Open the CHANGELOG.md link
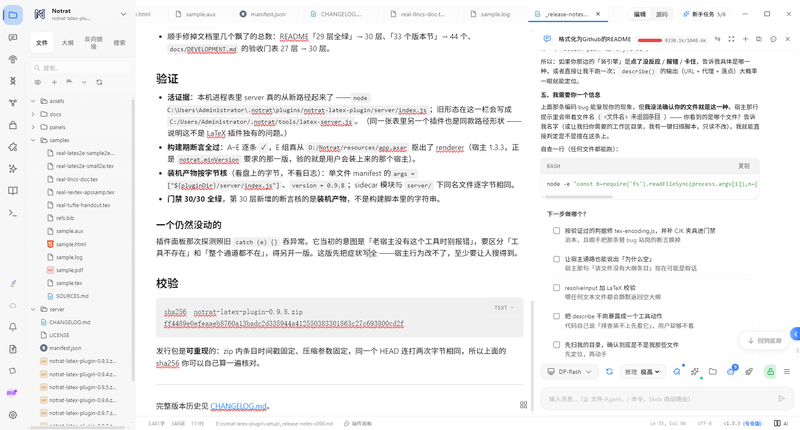800x430 pixels. (238, 406)
